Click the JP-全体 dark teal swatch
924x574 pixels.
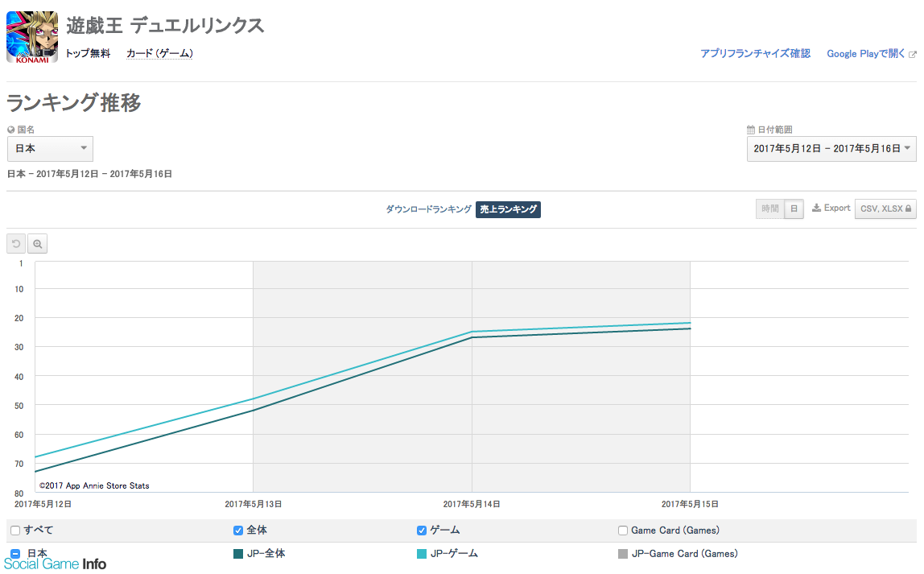(x=238, y=554)
